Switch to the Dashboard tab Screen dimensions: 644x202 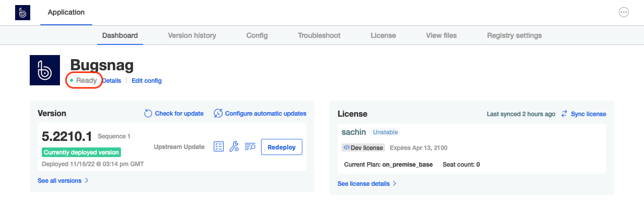tap(120, 35)
